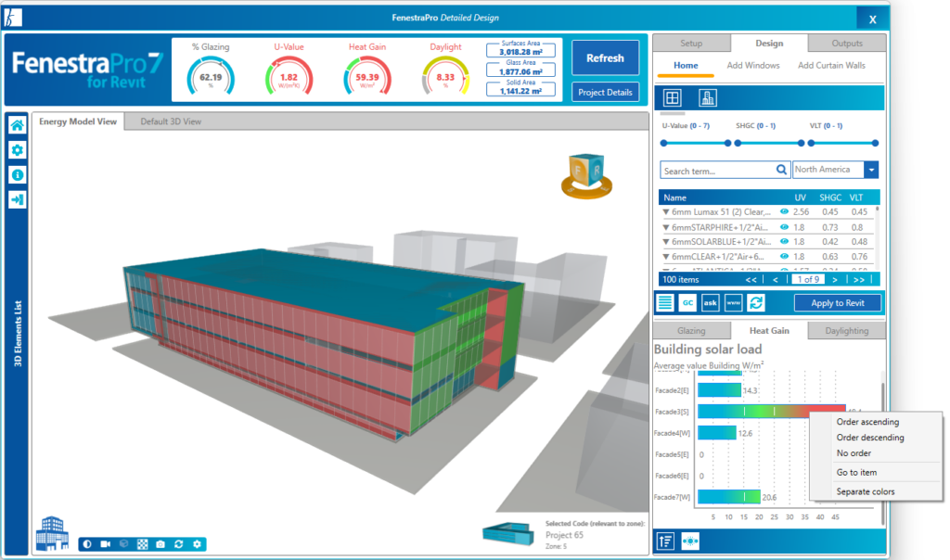Select the building icon on the Home panel
Image resolution: width=950 pixels, height=560 pixels.
point(707,97)
